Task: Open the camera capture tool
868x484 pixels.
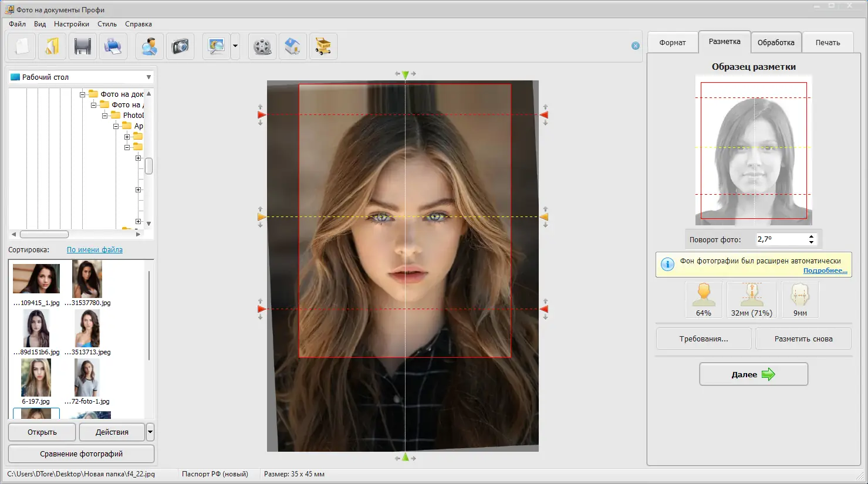Action: (x=180, y=46)
